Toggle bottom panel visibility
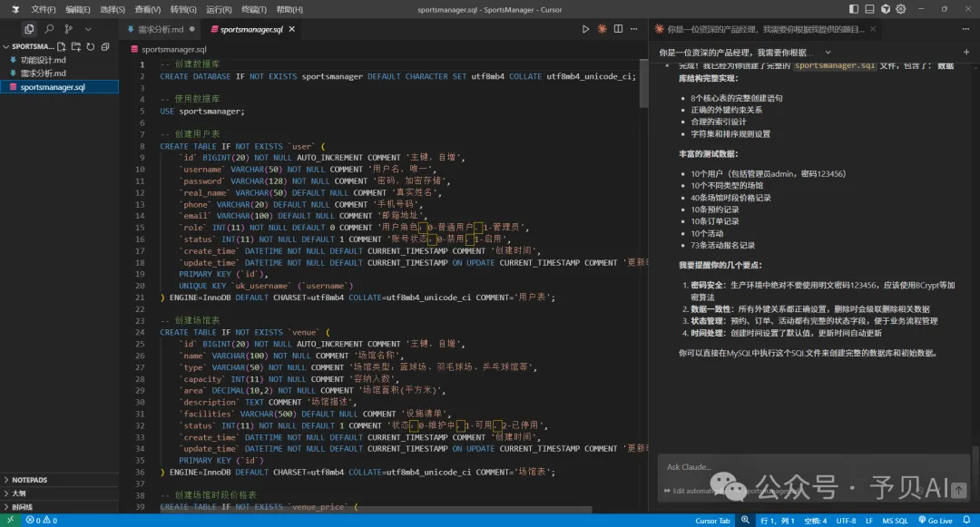 pyautogui.click(x=869, y=9)
